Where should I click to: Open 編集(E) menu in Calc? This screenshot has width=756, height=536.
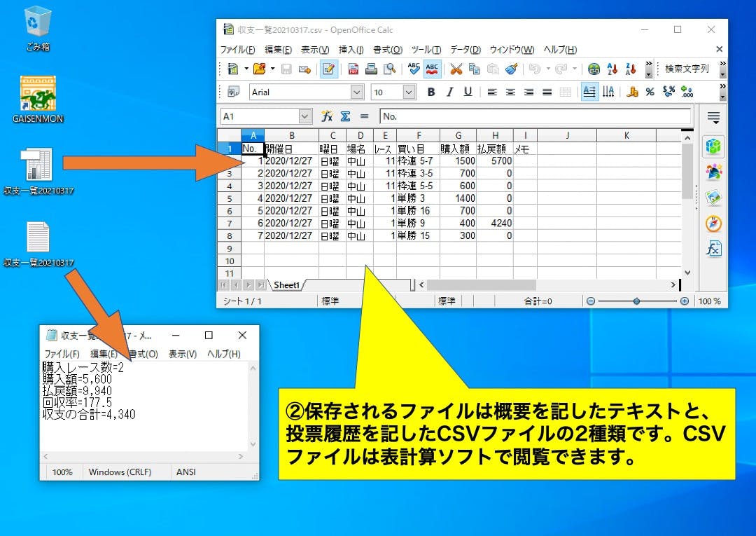pos(278,50)
